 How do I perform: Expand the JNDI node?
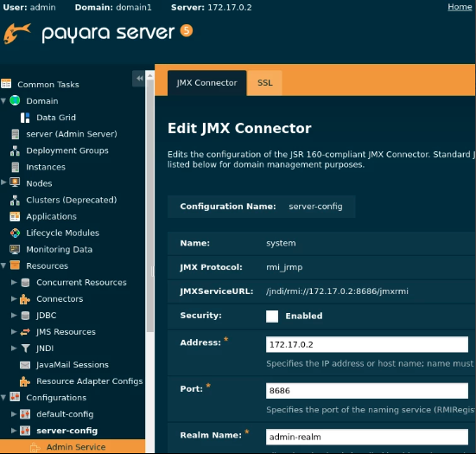pos(14,348)
